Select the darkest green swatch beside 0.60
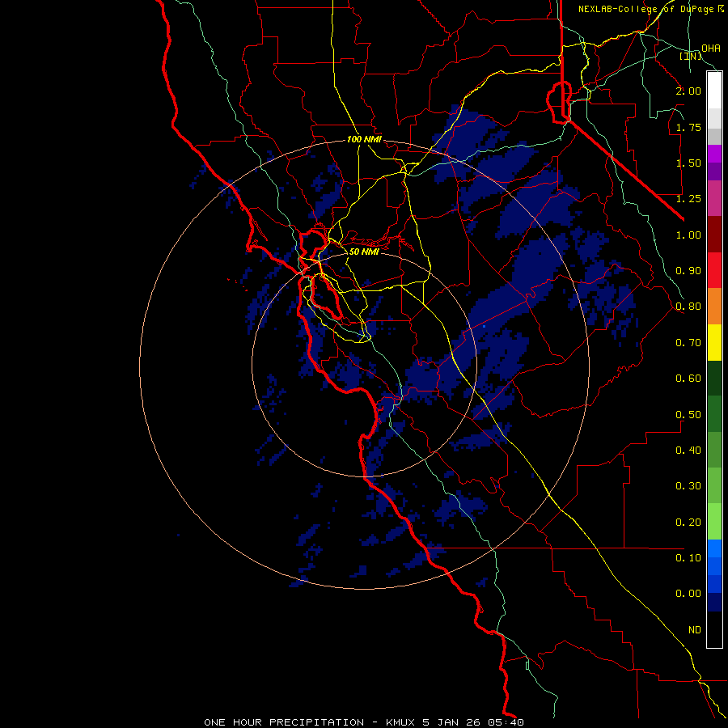The height and width of the screenshot is (728, 728). (714, 379)
